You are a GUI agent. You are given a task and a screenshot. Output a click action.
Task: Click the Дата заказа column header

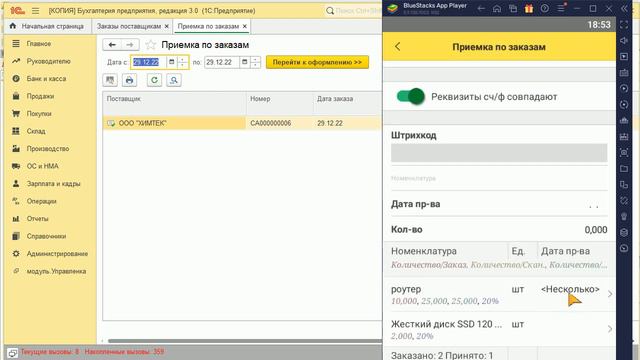click(347, 103)
